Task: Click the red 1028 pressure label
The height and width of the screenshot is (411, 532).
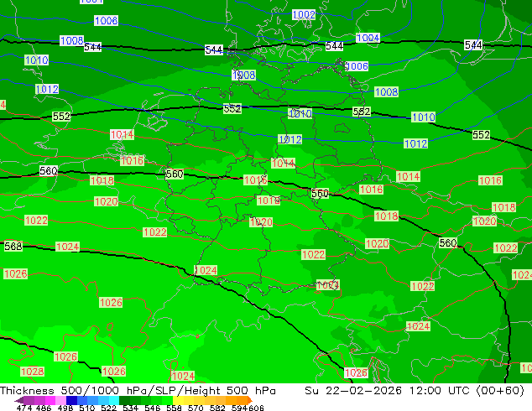Action: pyautogui.click(x=32, y=372)
